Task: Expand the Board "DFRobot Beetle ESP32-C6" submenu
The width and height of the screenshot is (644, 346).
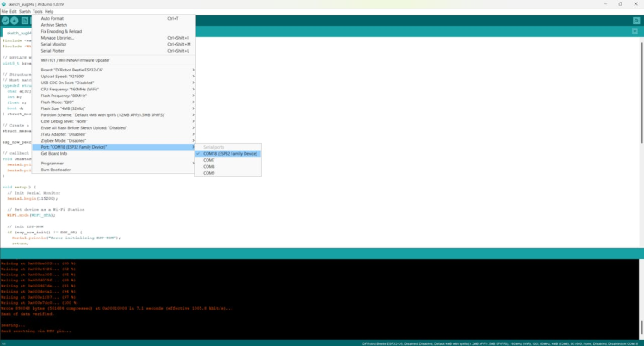Action: coord(114,71)
